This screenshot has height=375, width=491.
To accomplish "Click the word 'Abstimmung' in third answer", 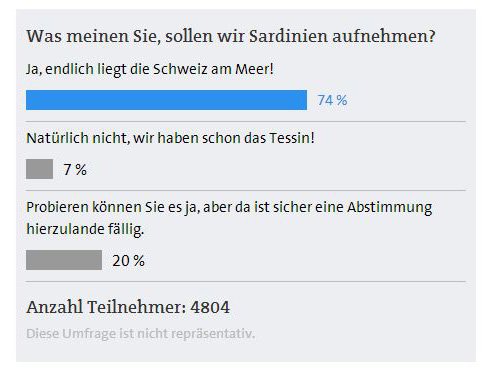I will (390, 207).
